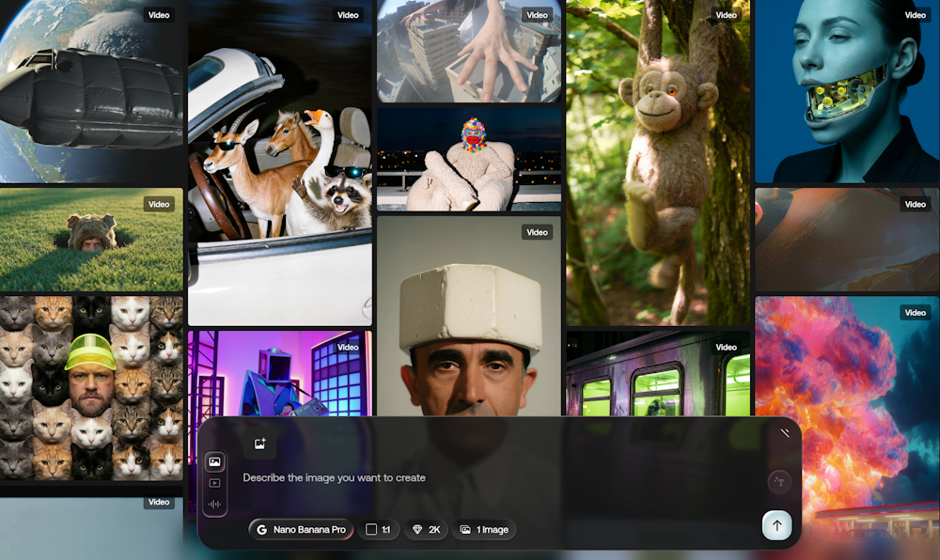Open the 2K resolution selector
Screen dimensions: 940x560
426,530
